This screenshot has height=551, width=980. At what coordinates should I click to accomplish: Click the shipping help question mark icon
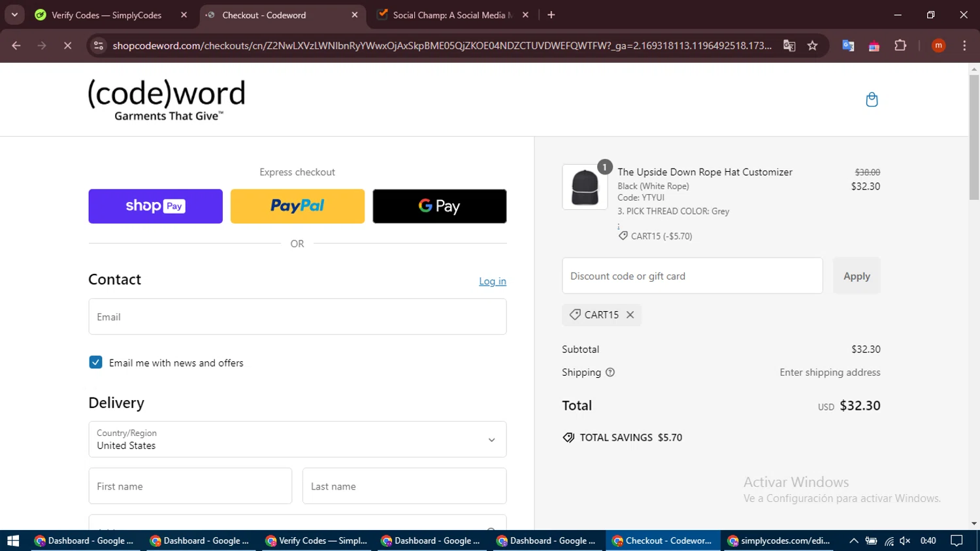610,373
